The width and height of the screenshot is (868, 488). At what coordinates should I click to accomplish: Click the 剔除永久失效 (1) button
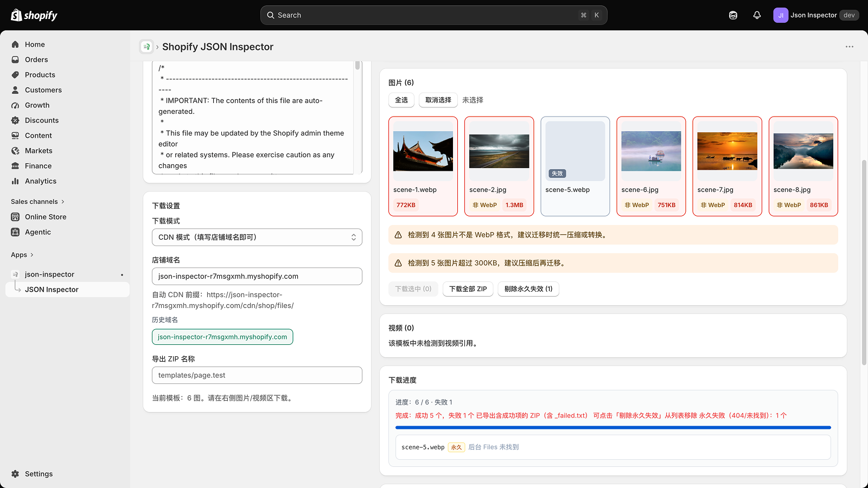[528, 289]
